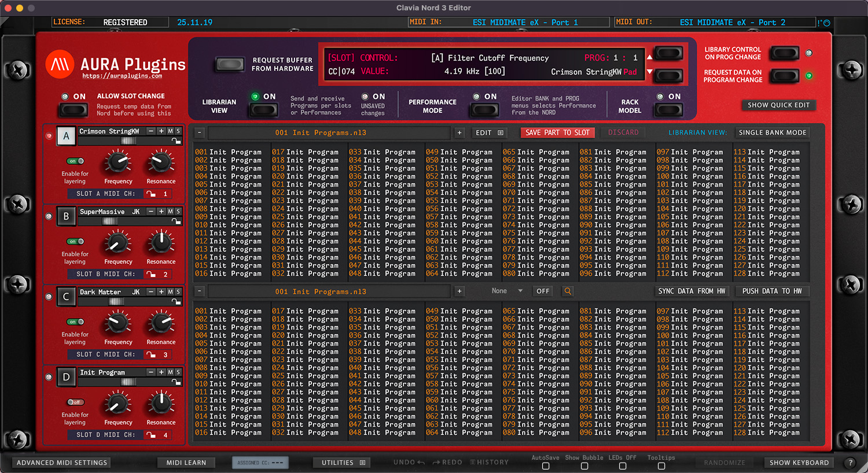
Task: Open the UTILITIES menu
Action: pyautogui.click(x=343, y=463)
